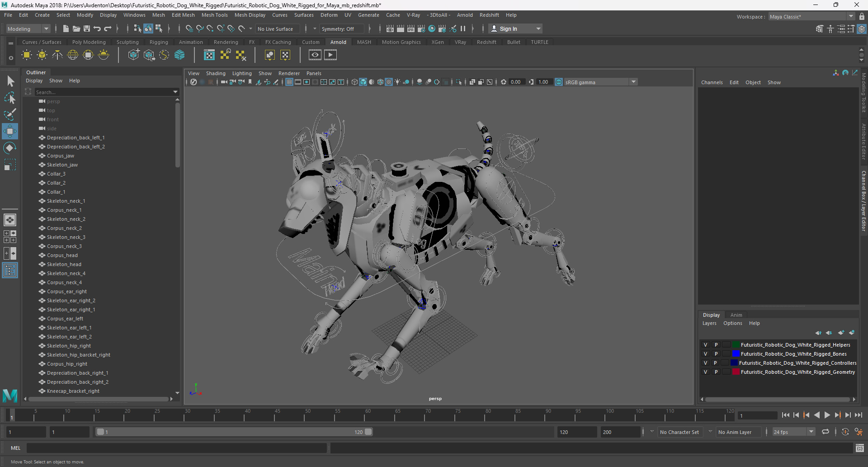The height and width of the screenshot is (467, 868).
Task: Open the Deform menu
Action: tap(329, 15)
